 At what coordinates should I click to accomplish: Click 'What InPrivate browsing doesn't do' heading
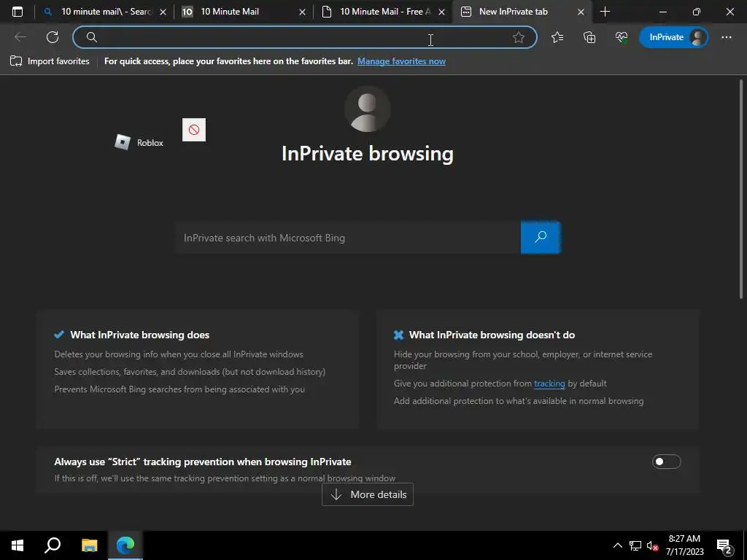(x=492, y=335)
